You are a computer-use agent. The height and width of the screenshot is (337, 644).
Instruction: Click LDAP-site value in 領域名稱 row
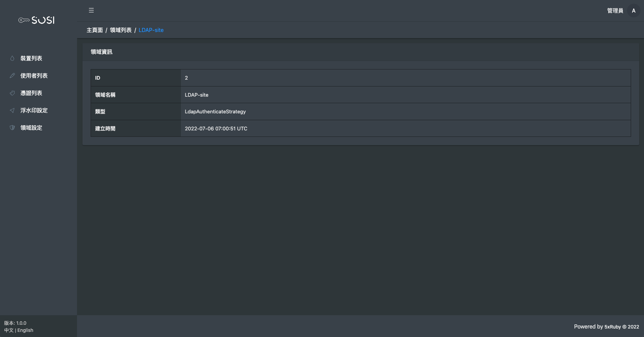[x=196, y=95]
